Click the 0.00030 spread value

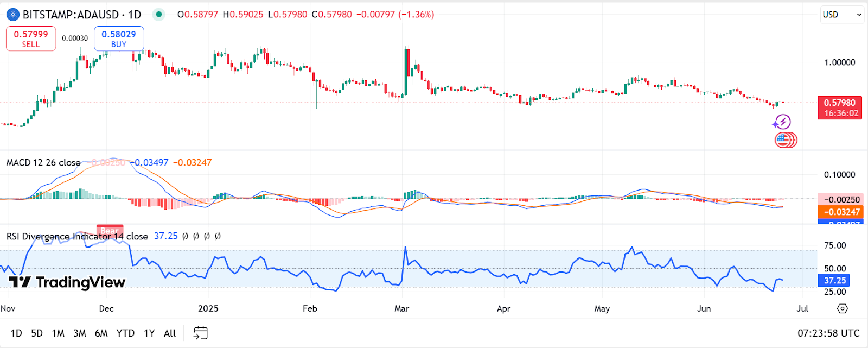click(x=75, y=39)
